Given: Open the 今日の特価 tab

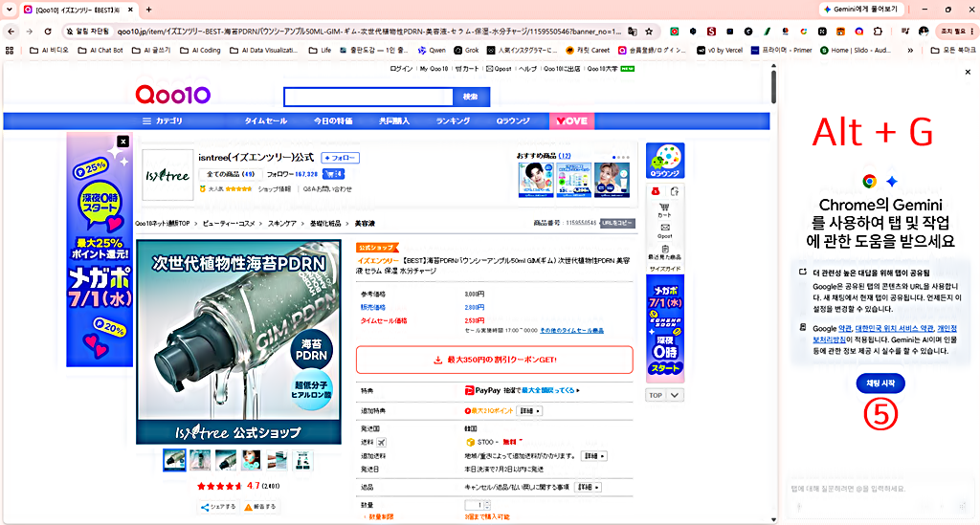Looking at the screenshot, I should pos(333,121).
